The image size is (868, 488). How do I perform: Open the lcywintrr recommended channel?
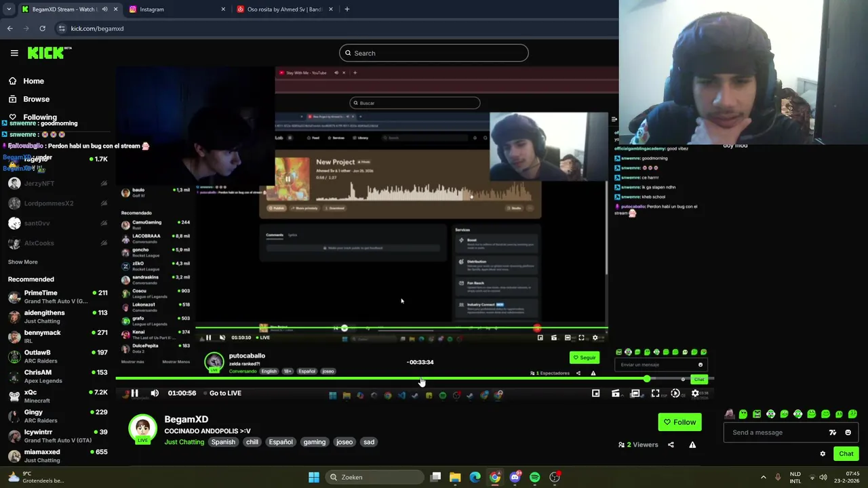click(57, 436)
